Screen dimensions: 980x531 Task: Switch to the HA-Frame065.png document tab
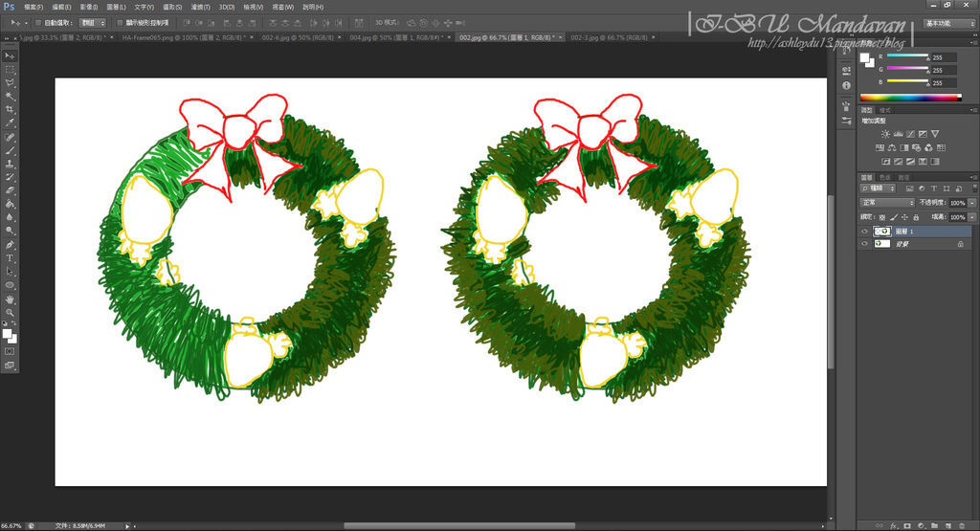click(x=182, y=36)
